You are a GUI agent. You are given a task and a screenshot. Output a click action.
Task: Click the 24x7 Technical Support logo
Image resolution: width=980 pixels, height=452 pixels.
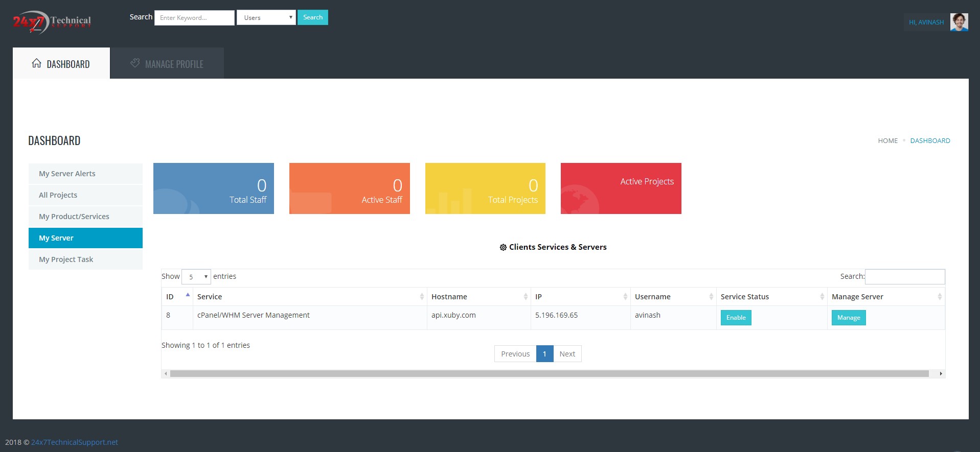coord(52,22)
